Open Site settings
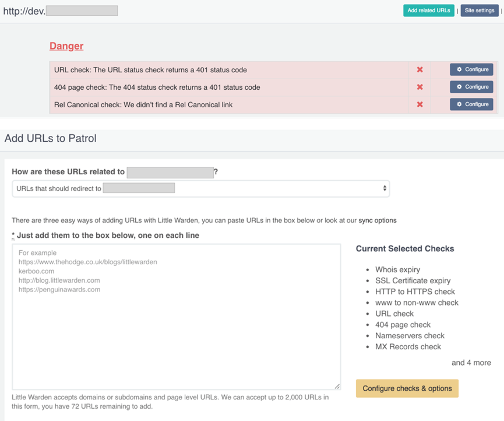This screenshot has width=504, height=421. 480,10
